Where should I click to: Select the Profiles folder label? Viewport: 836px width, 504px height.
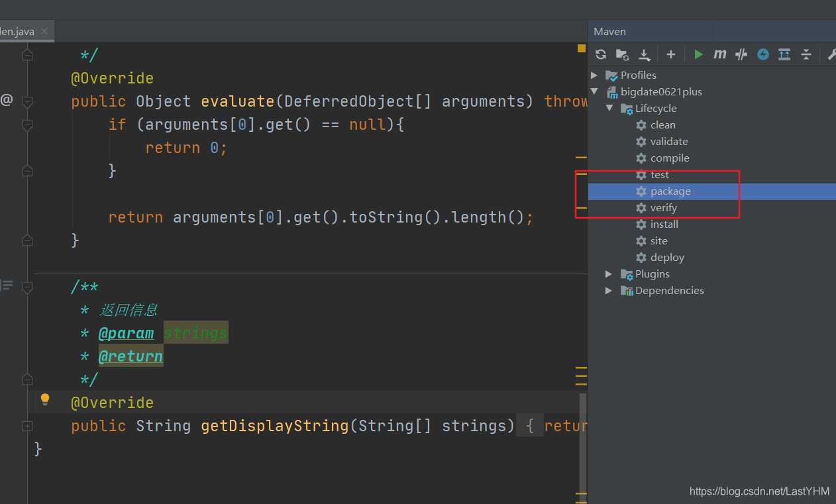click(x=639, y=75)
